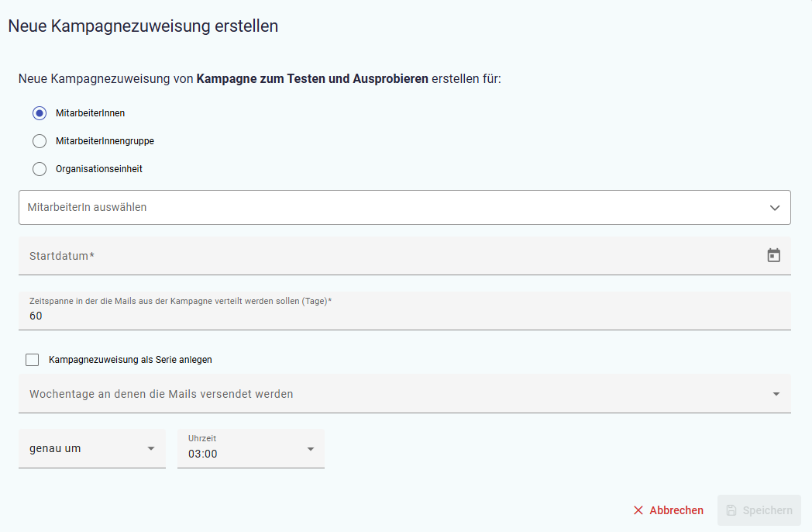This screenshot has width=812, height=532.
Task: Click the 'Kampagnezuweisung als Serie anlegen' label text
Action: click(130, 360)
